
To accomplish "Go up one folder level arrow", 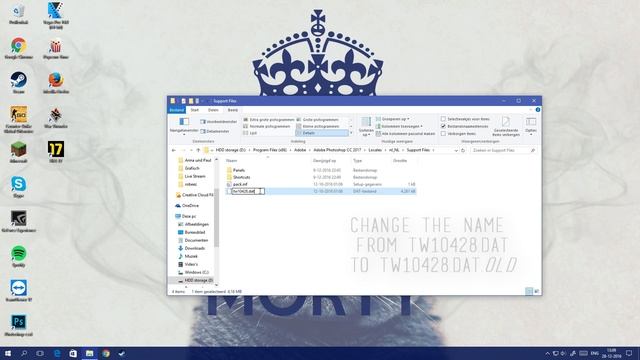I will (198, 150).
